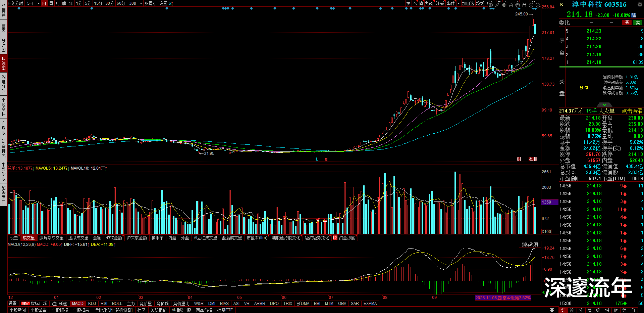644x313 pixels.
Task: Select the hand pan tool icon
Action: point(518,5)
